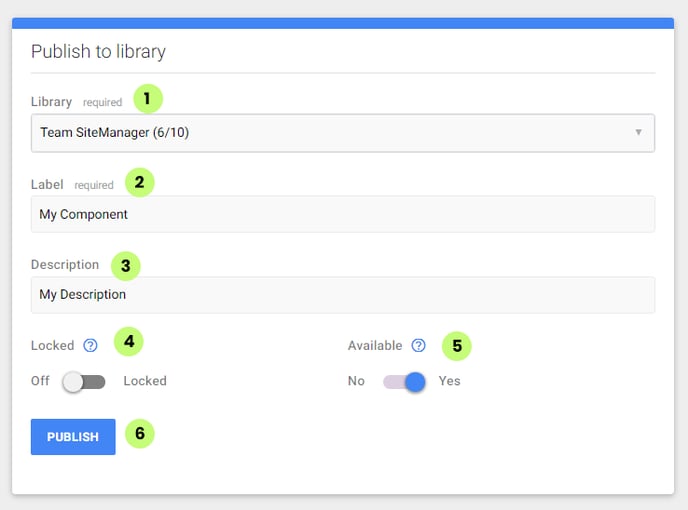Turn off the Available switch
The width and height of the screenshot is (688, 510).
coord(404,382)
